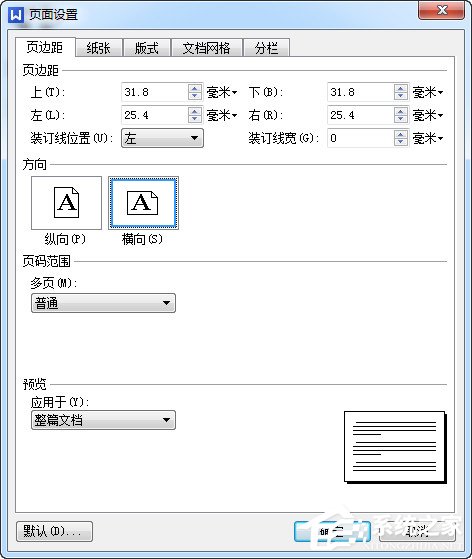
Task: Switch to the 页边距 tab
Action: click(45, 47)
